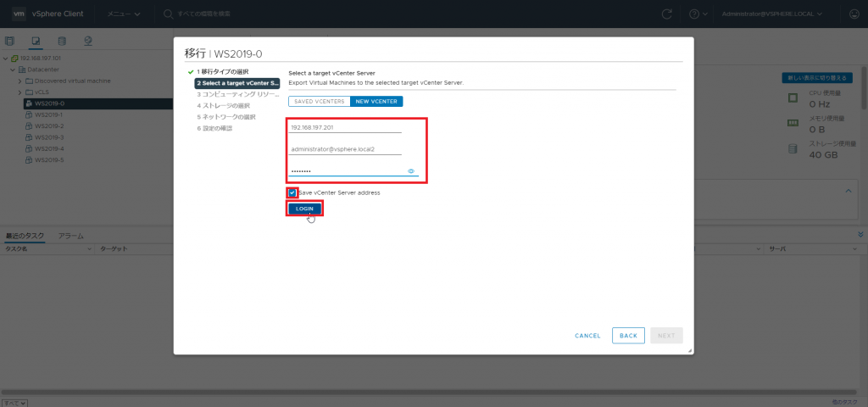Collapse recent tasks panel double chevron
The width and height of the screenshot is (868, 407).
pyautogui.click(x=860, y=235)
